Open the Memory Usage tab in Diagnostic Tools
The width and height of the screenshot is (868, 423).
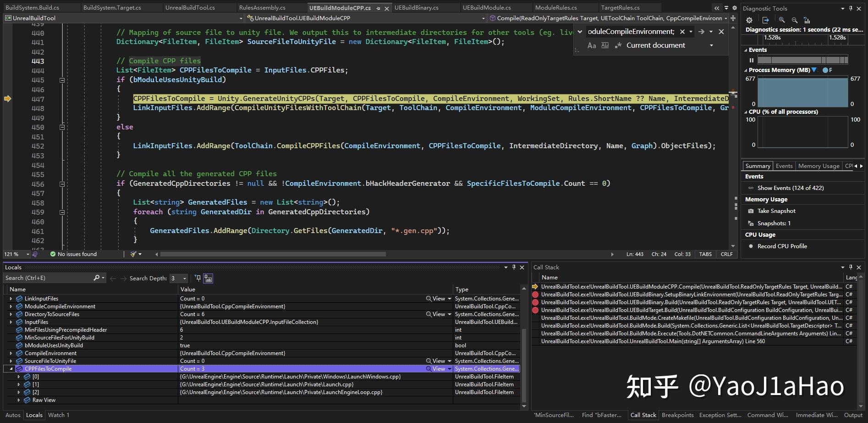click(819, 166)
